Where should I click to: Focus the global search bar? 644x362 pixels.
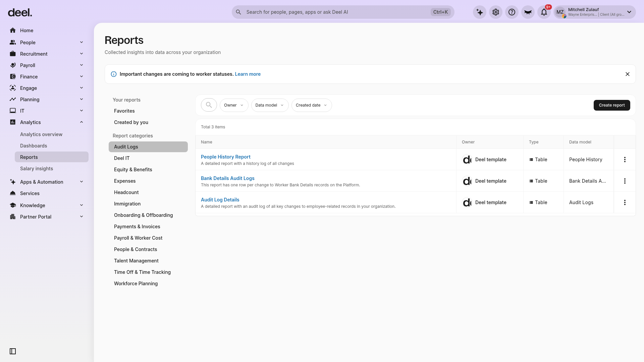343,12
